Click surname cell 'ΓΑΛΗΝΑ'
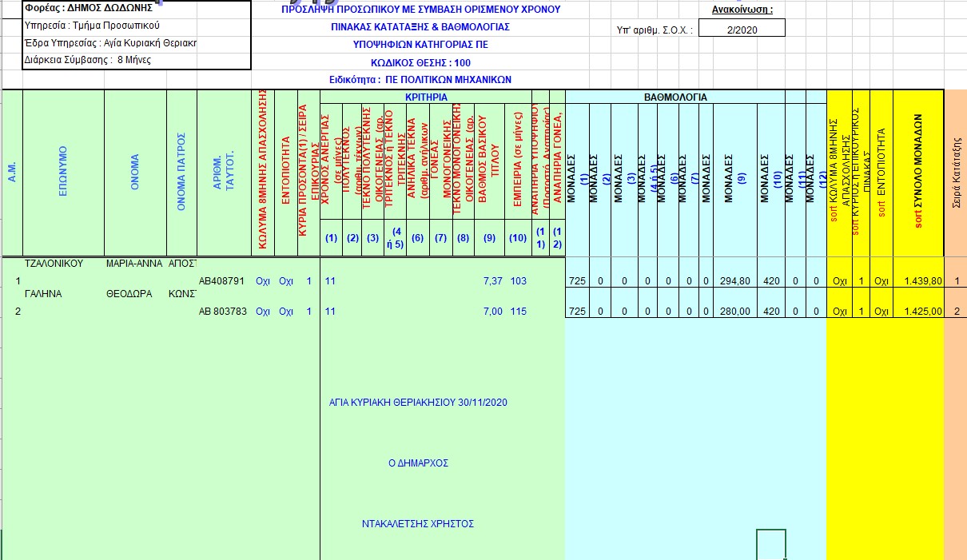The image size is (967, 560). pos(43,293)
